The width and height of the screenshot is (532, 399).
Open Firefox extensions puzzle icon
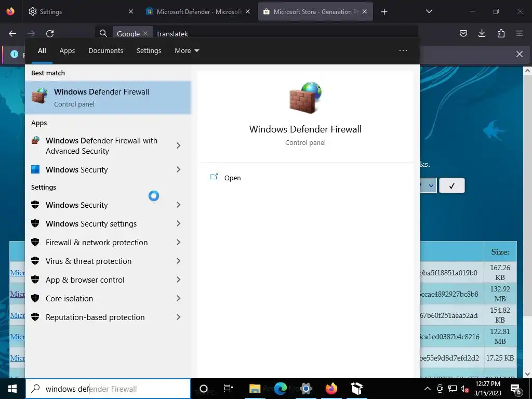[x=501, y=33]
